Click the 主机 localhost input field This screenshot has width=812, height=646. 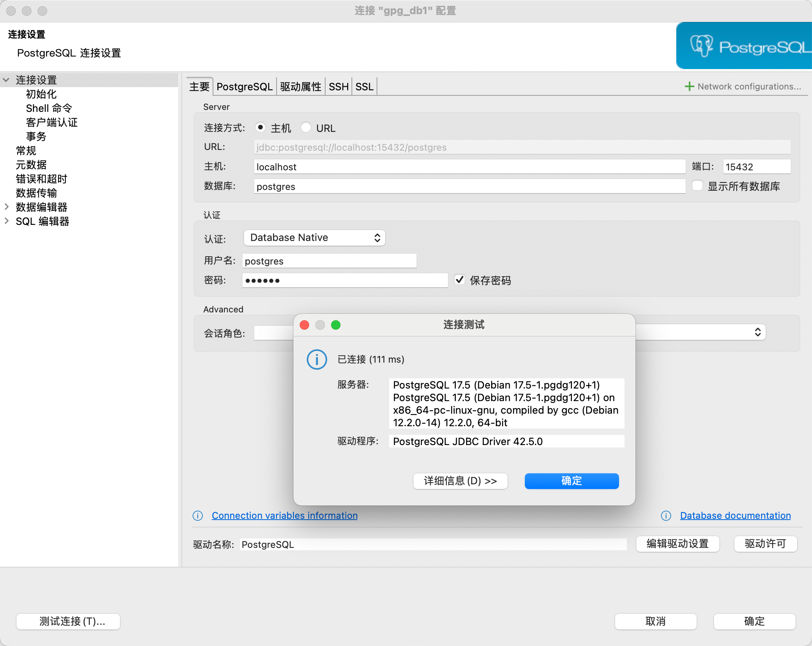point(470,167)
